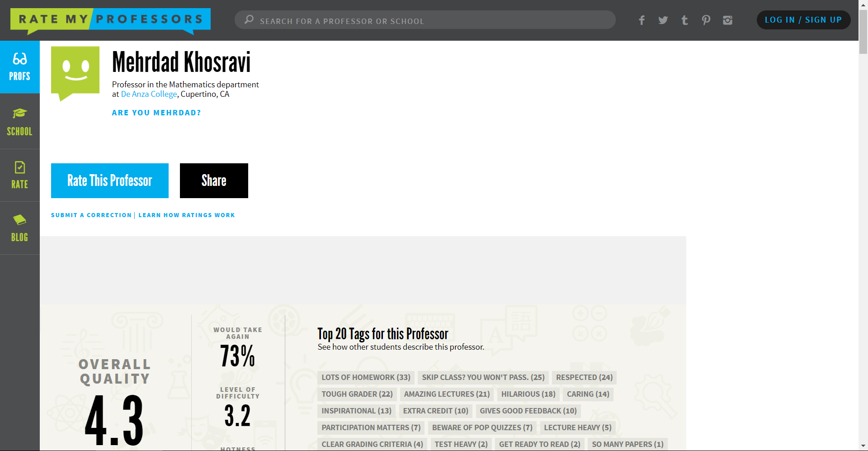Click 'Top 20 Tags for this Professor' heading

(382, 334)
